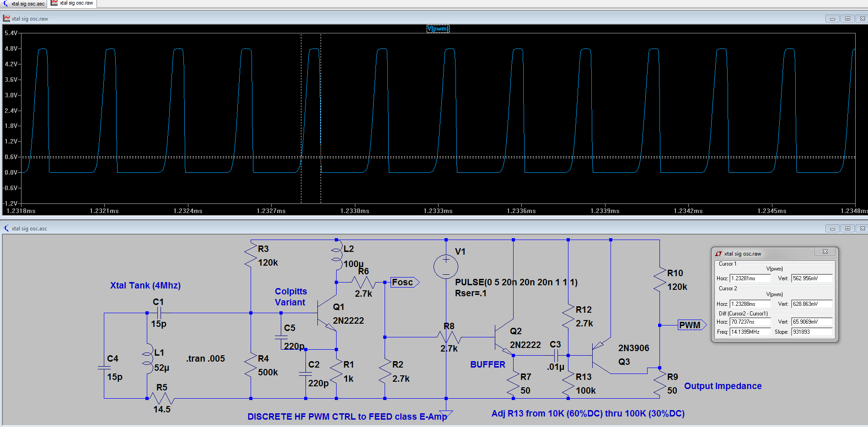
Task: Select the PWM output label in schematic
Action: [x=692, y=325]
